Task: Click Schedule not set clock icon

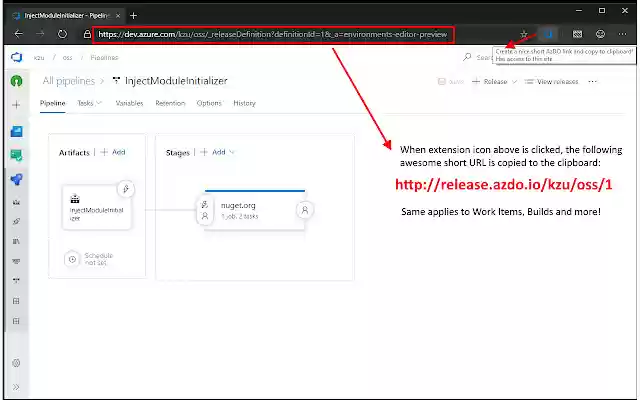Action: (72, 259)
